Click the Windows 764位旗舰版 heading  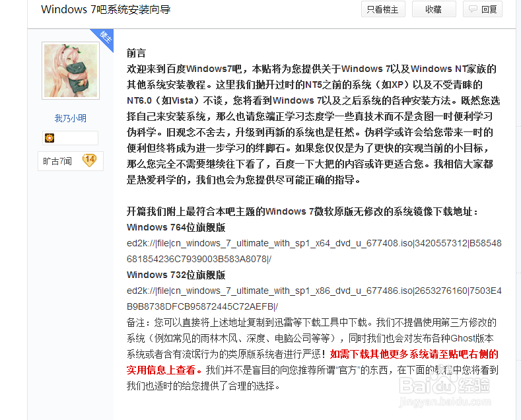click(x=176, y=227)
